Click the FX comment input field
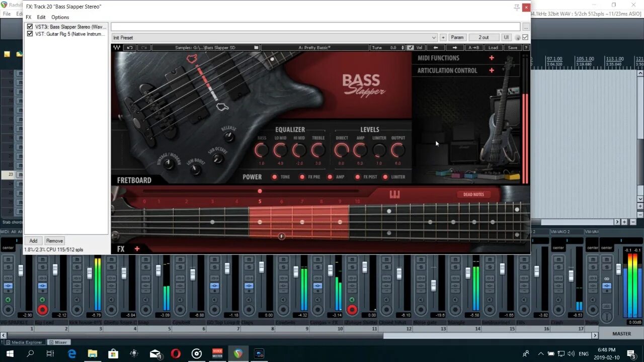This screenshot has width=644, height=362. tap(315, 27)
